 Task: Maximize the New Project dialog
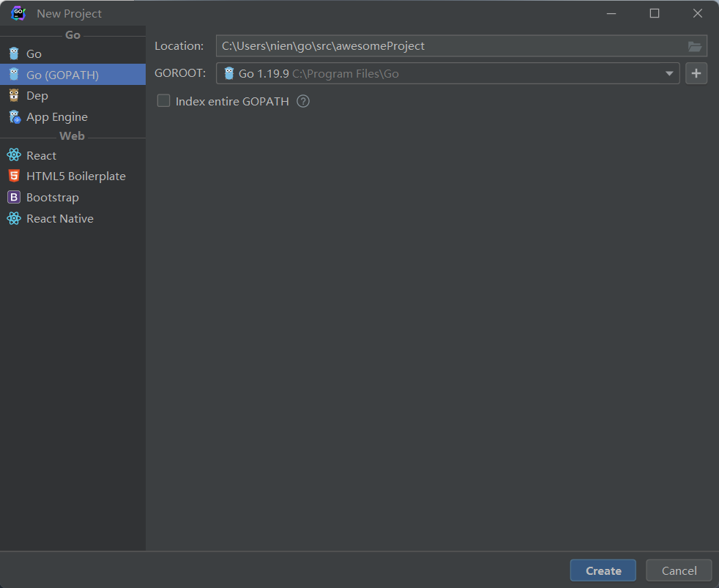pyautogui.click(x=655, y=13)
